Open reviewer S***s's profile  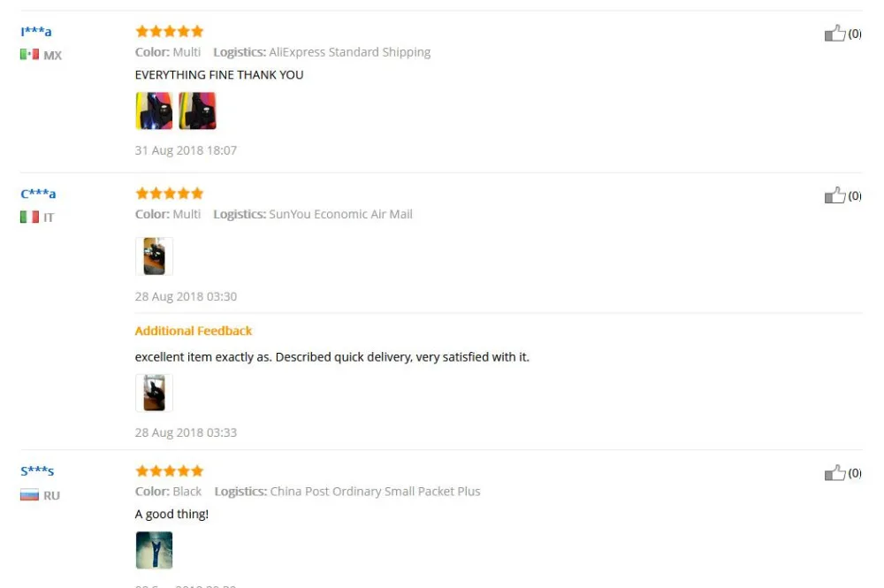[37, 470]
